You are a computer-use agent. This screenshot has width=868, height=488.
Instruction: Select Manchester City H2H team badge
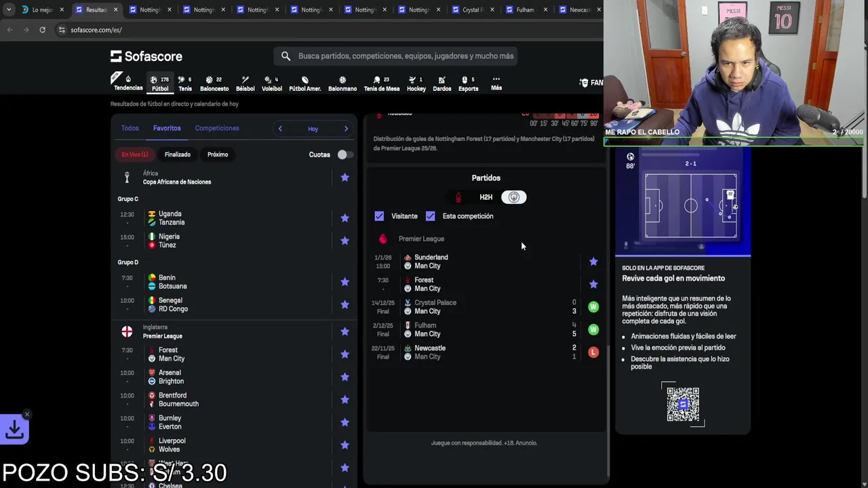513,197
